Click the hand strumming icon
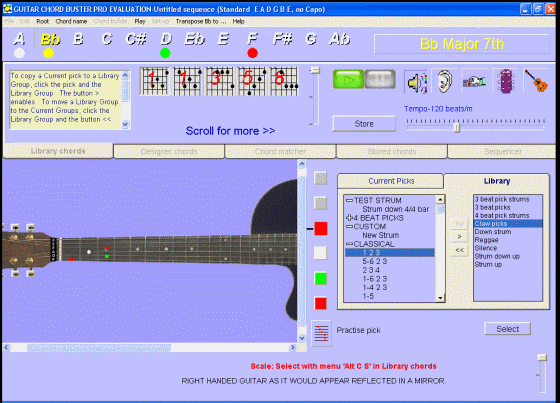Viewport: 560px width, 403px height. pos(474,81)
